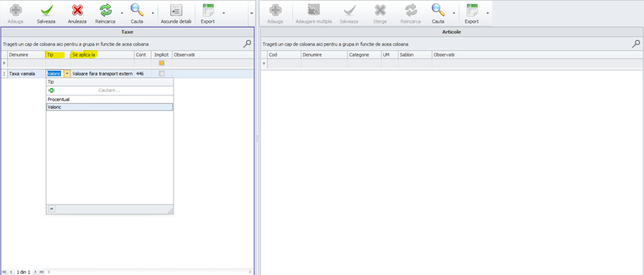Expand the Taxe Export dropdown arrow

pos(223,13)
